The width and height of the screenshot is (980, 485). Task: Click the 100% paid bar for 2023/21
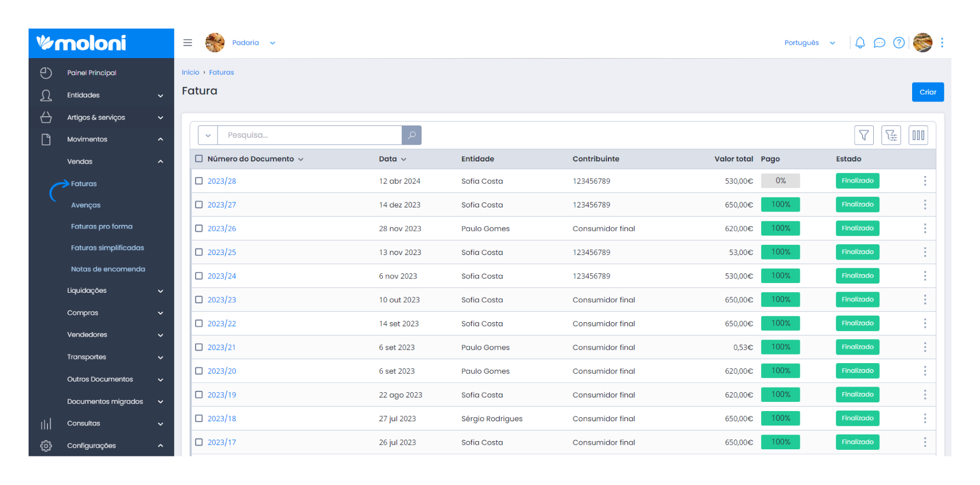(780, 347)
